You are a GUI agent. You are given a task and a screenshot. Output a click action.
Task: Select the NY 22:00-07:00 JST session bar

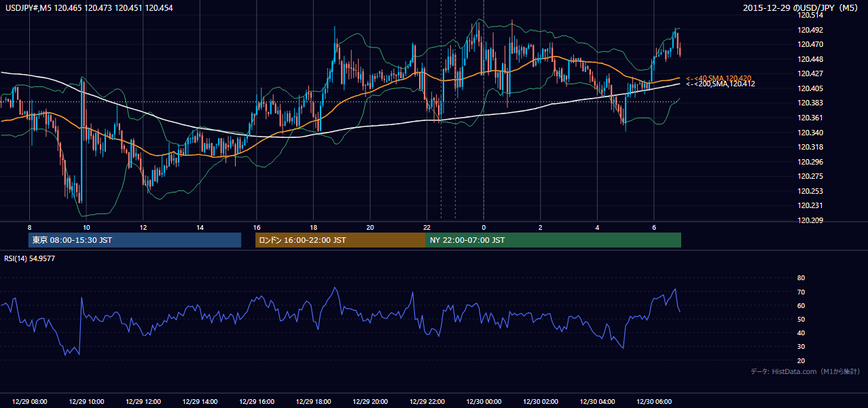(x=554, y=240)
